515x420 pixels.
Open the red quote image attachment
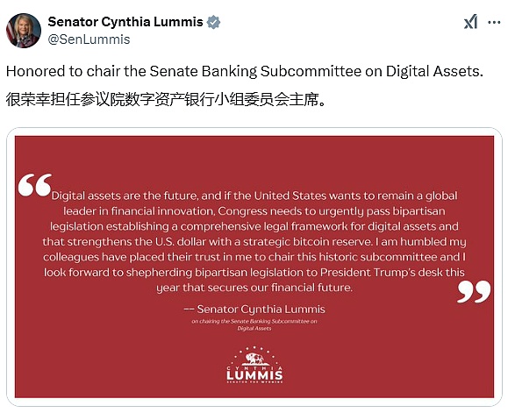pos(254,267)
